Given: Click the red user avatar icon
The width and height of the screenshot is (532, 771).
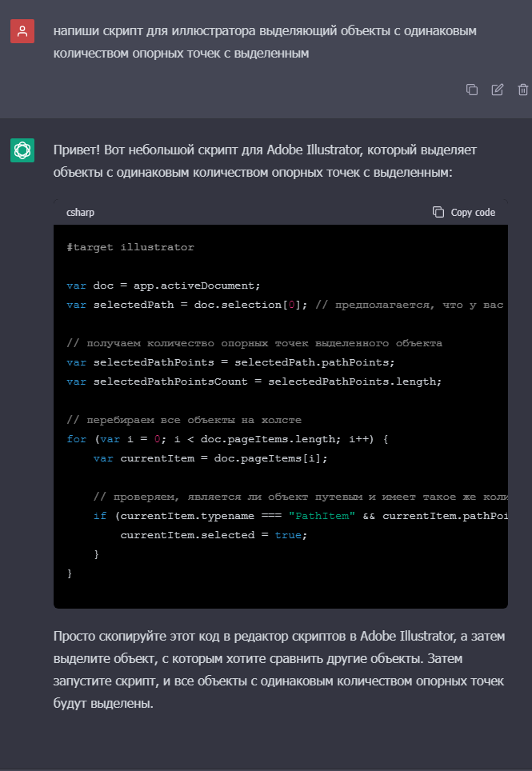Looking at the screenshot, I should coord(22,31).
